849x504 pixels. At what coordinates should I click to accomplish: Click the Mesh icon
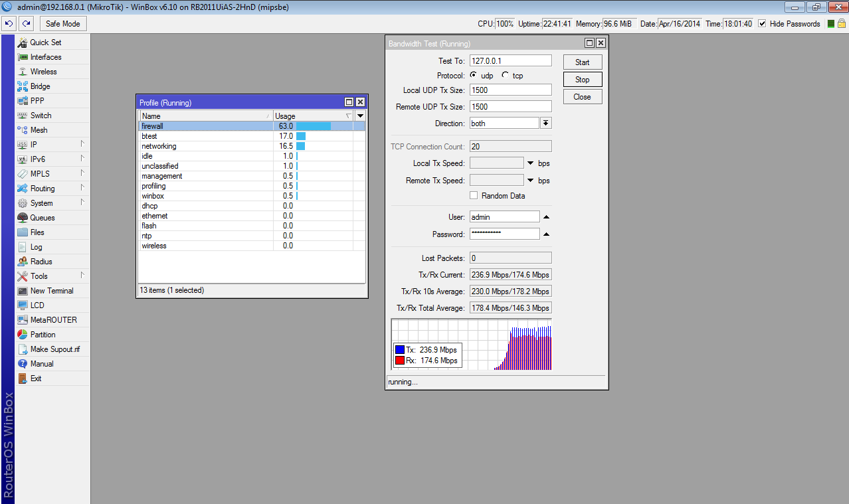[23, 130]
